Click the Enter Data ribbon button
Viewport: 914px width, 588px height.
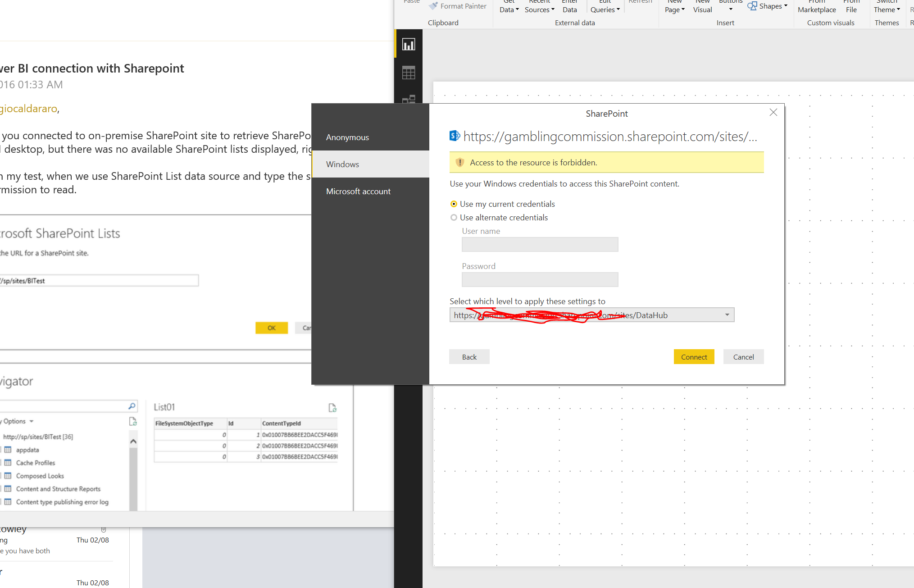[569, 6]
